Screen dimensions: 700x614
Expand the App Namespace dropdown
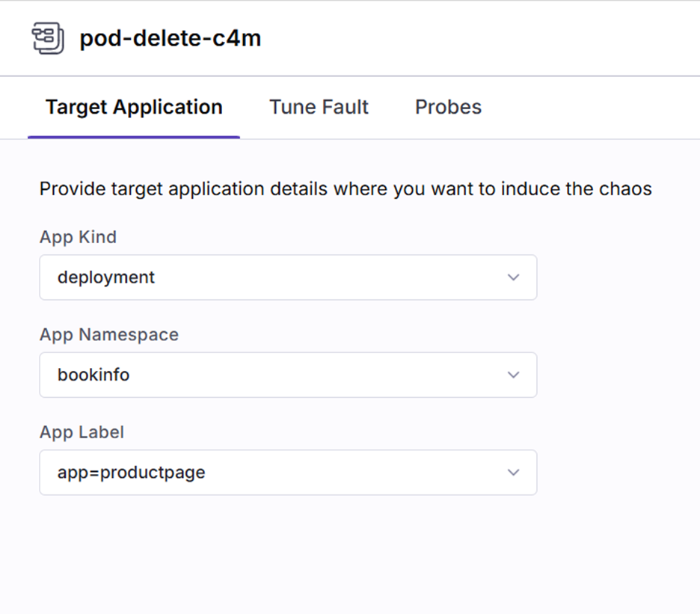point(288,375)
